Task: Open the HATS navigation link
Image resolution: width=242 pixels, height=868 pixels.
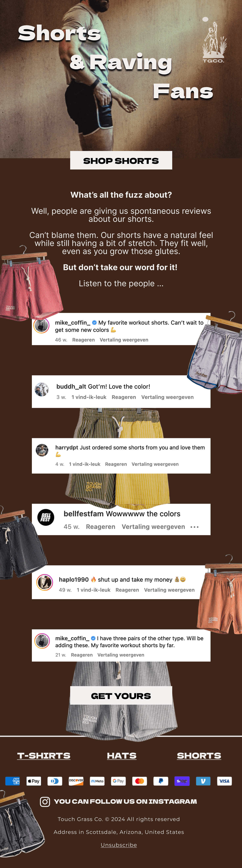Action: [122, 756]
